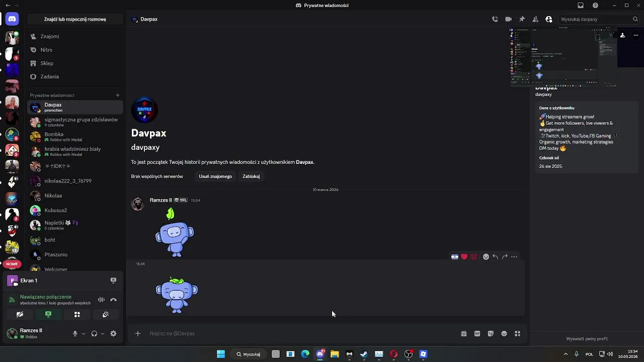
Task: Open more message options menu
Action: coord(514,256)
